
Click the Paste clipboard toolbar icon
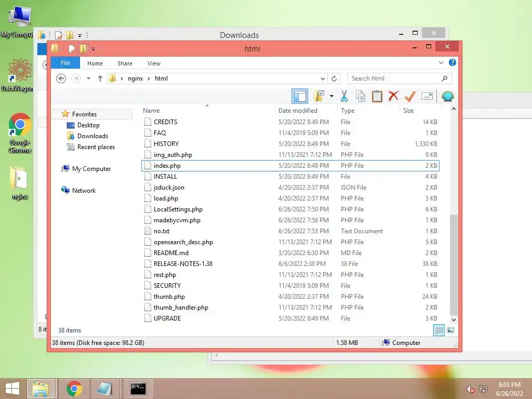[x=377, y=96]
